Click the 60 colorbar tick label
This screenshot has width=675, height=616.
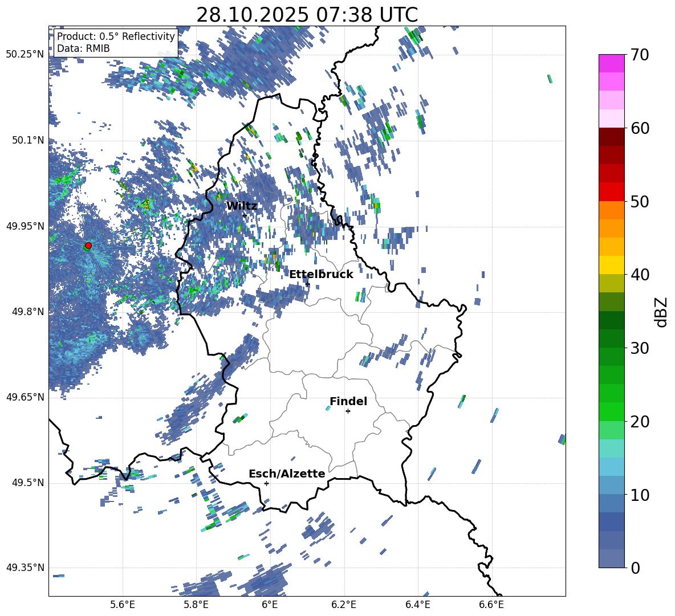pos(640,128)
